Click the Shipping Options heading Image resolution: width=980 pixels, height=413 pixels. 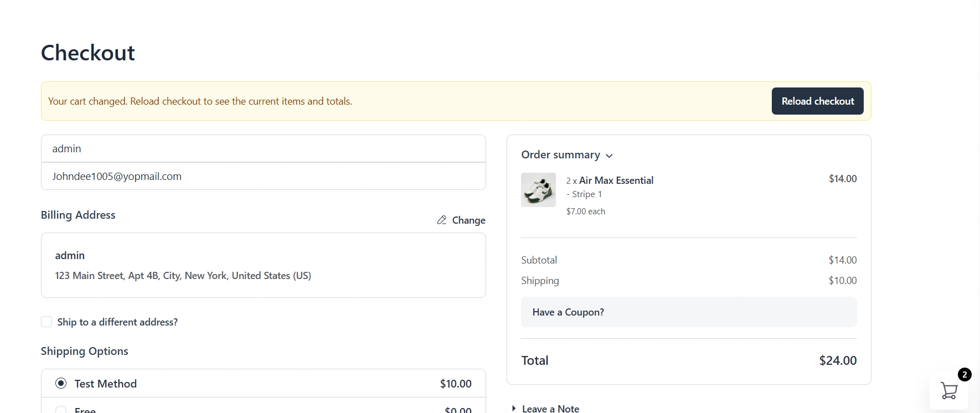tap(85, 352)
